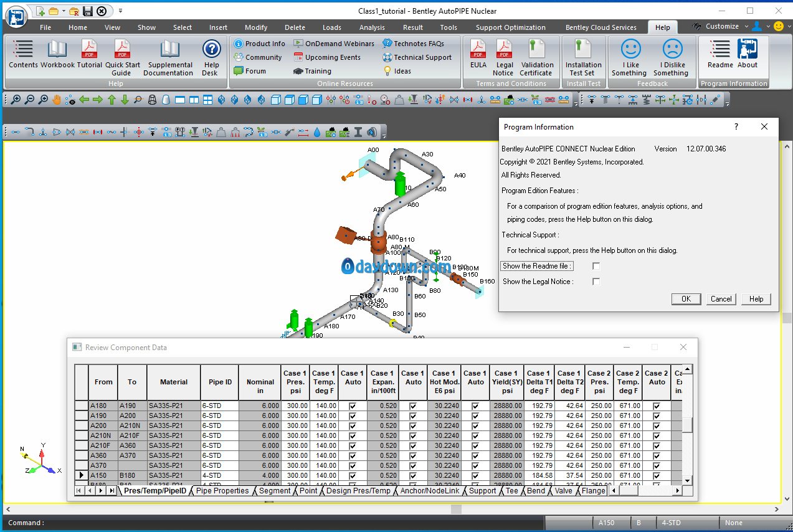793x532 pixels.
Task: Click the green left arrow view tool
Action: point(84,99)
